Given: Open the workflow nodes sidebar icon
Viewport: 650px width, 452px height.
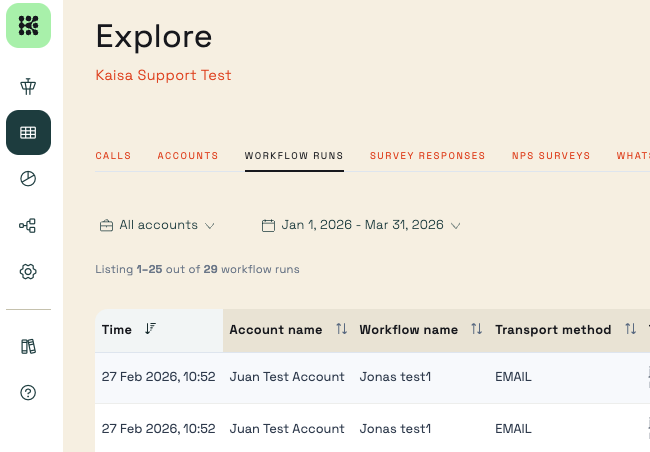Looking at the screenshot, I should pos(28,226).
